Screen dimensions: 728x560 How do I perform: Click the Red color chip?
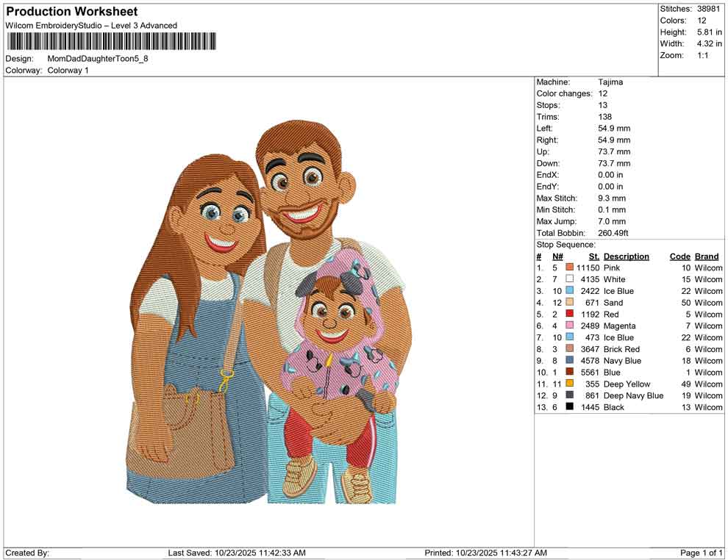point(569,314)
